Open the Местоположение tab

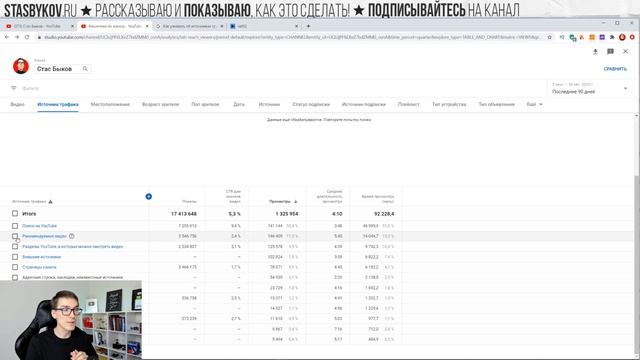pos(110,104)
